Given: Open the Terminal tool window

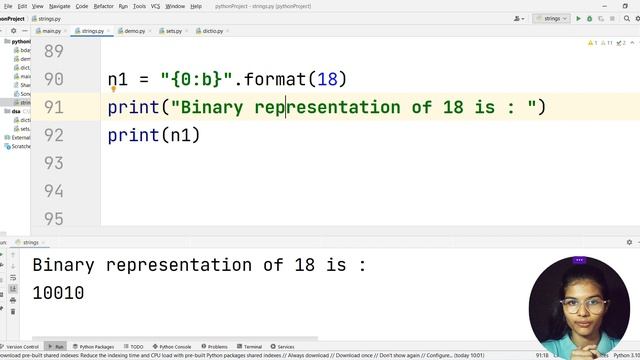Looking at the screenshot, I should (249, 347).
